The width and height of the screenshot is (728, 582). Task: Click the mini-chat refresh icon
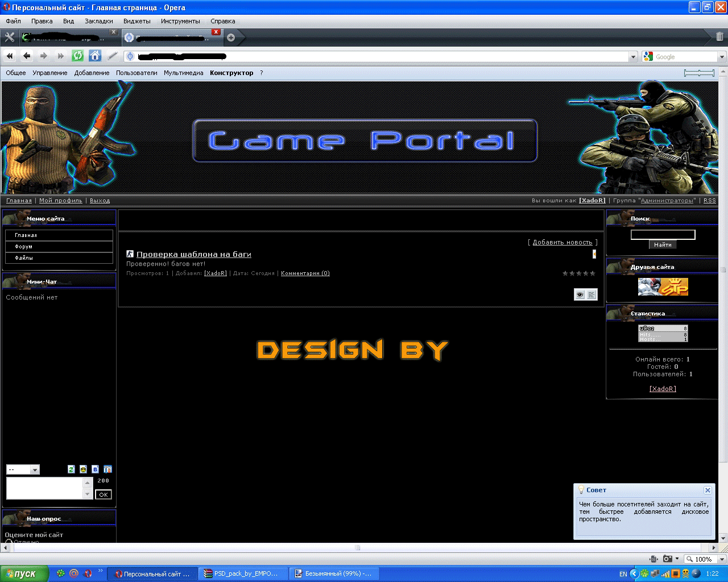point(71,469)
